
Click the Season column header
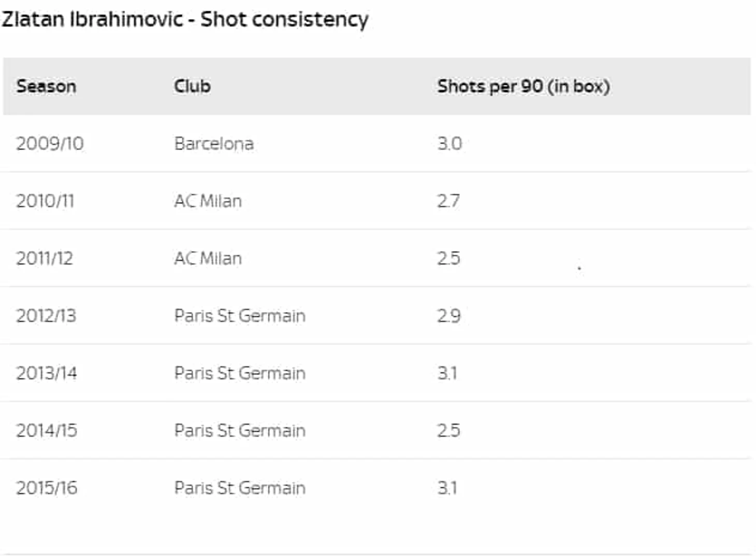[x=46, y=86]
